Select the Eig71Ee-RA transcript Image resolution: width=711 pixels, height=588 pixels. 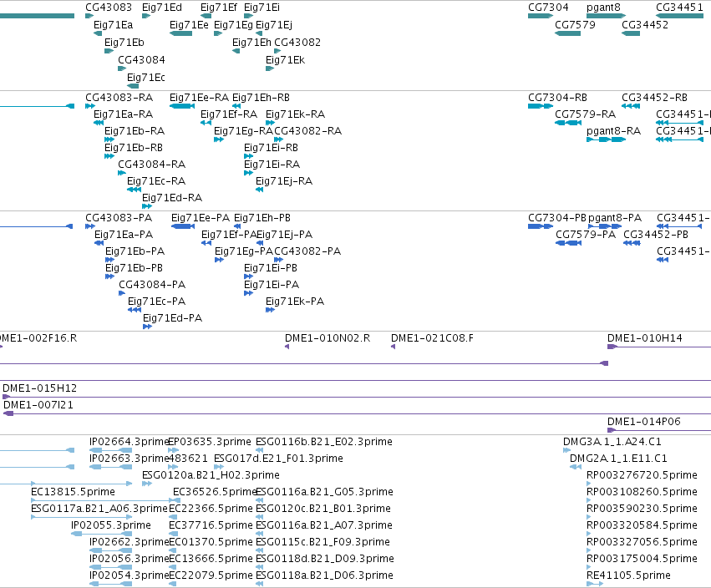[x=182, y=106]
